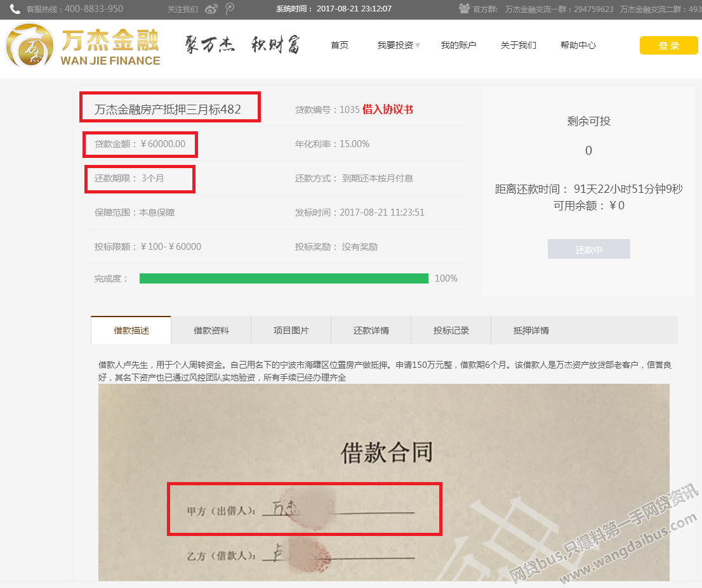Click the 系统时间 2017-08-21 23:12:07 text
This screenshot has height=588, width=702.
point(333,8)
